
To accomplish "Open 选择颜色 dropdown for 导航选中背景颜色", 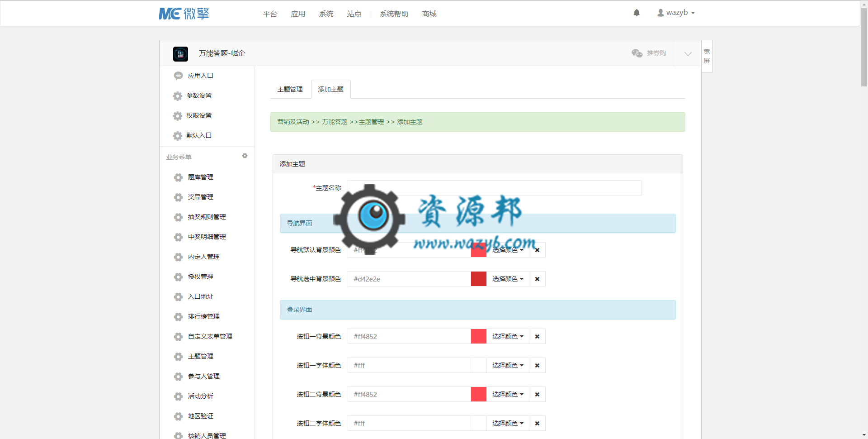I will click(508, 279).
